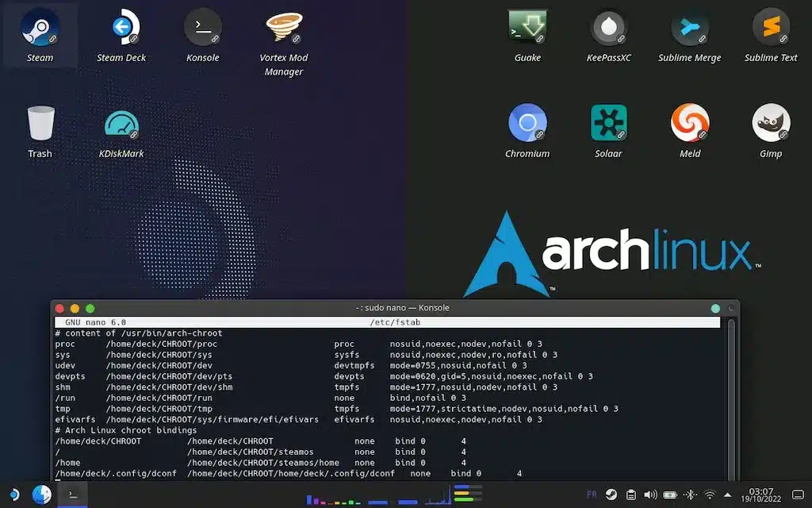The width and height of the screenshot is (812, 508).
Task: Expand the hidden system tray icons arrow
Action: pyautogui.click(x=728, y=495)
